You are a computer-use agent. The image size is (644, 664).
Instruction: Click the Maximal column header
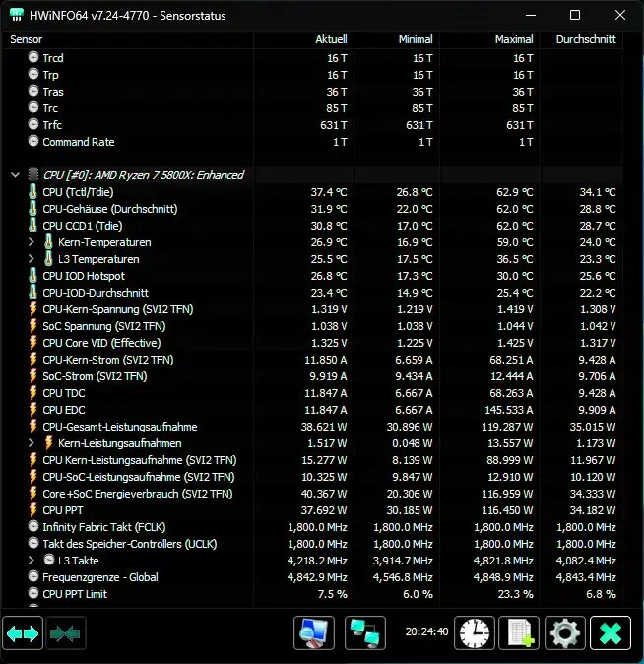[x=514, y=39]
